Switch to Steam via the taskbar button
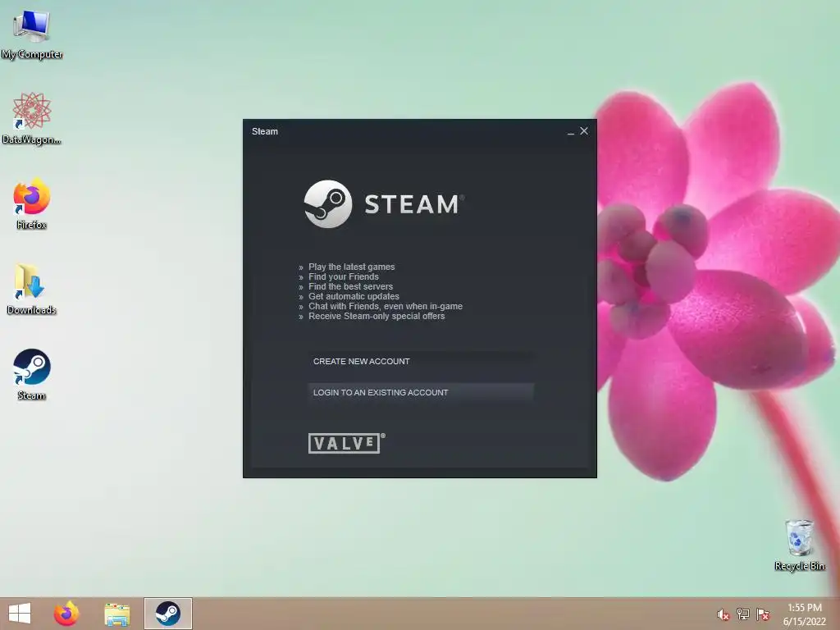 click(167, 614)
